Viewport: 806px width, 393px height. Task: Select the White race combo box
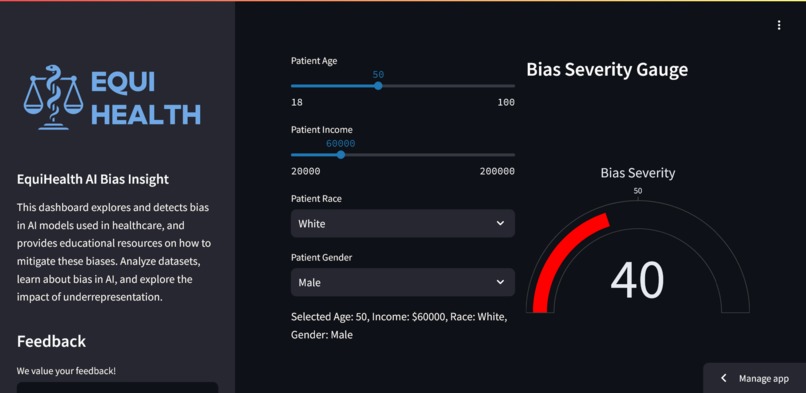click(402, 223)
